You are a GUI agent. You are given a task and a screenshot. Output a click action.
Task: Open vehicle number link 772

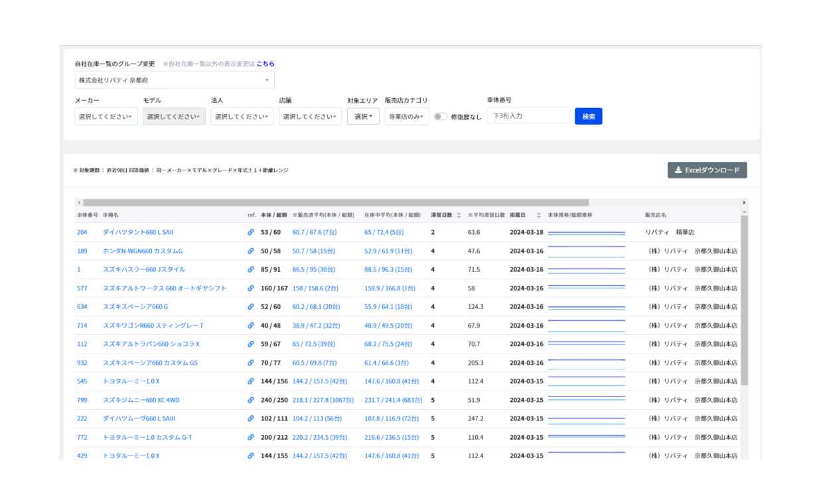click(x=82, y=438)
